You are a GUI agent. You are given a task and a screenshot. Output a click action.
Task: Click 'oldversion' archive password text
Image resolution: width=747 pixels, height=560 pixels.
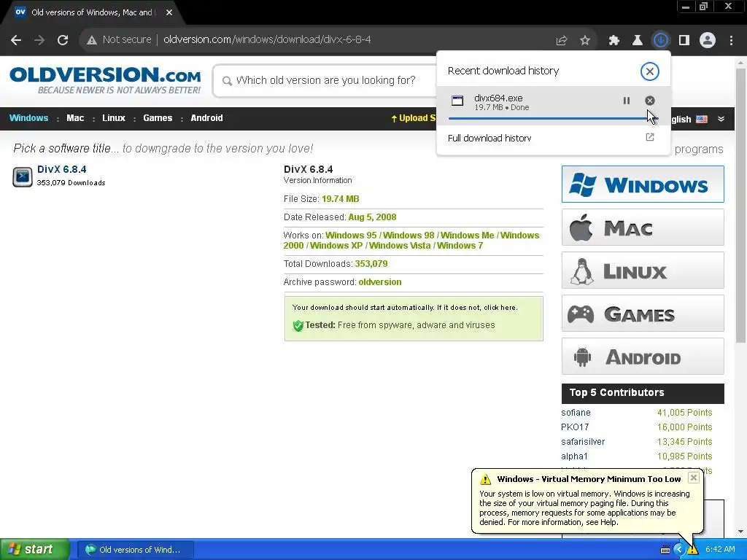(x=379, y=282)
